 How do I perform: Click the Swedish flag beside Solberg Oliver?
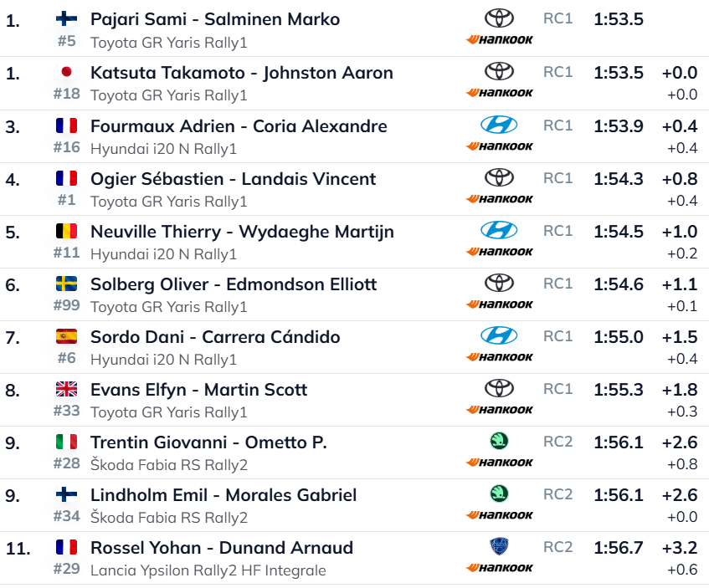pyautogui.click(x=66, y=284)
